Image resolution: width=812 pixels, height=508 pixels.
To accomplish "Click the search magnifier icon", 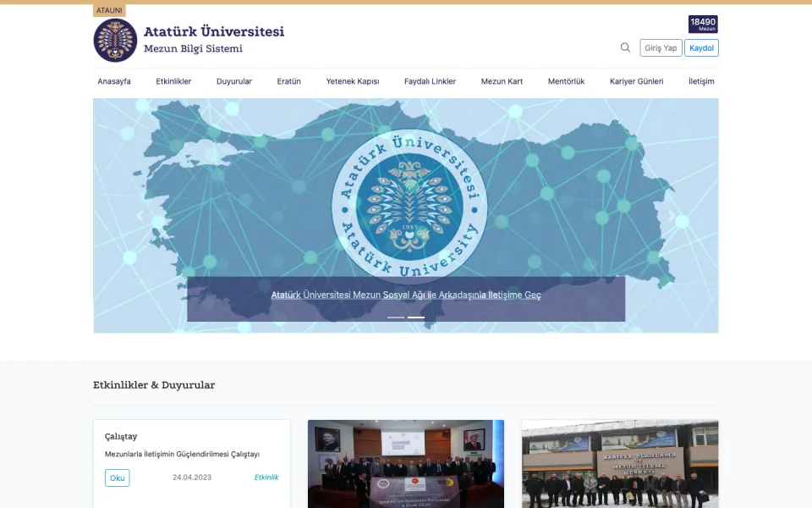I will [x=625, y=47].
